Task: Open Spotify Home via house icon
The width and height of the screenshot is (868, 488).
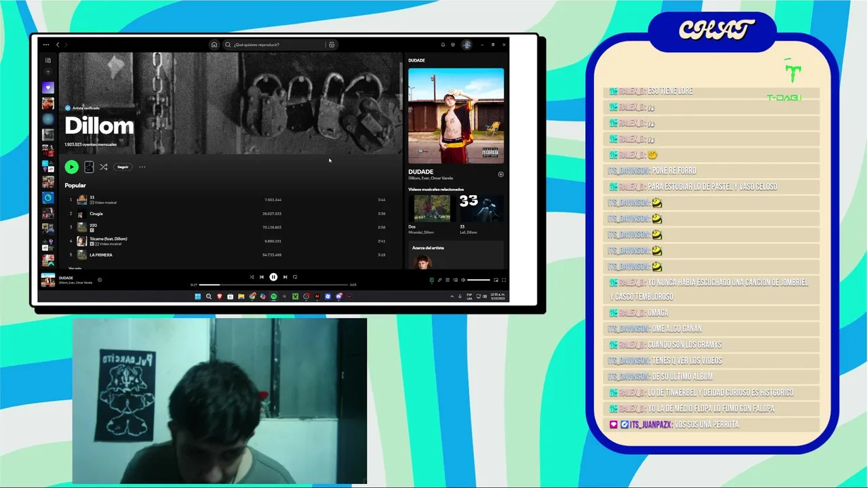Action: (x=214, y=45)
